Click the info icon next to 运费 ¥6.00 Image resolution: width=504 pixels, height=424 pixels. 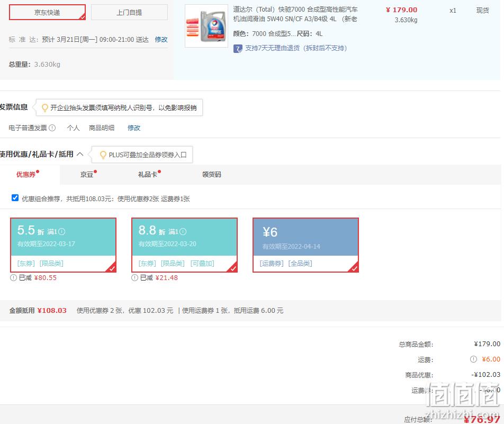473,359
